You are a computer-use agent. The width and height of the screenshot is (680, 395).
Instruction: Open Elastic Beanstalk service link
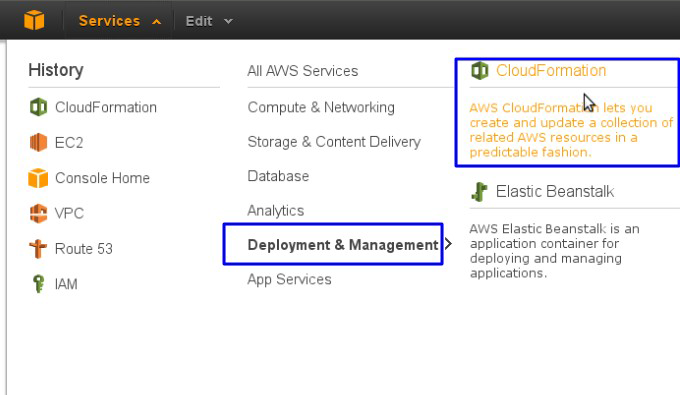(555, 191)
